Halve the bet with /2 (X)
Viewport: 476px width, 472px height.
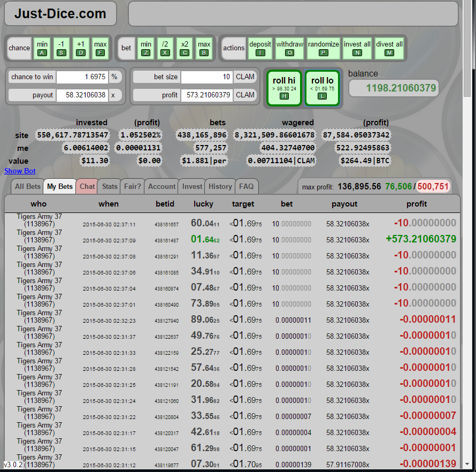click(x=165, y=48)
